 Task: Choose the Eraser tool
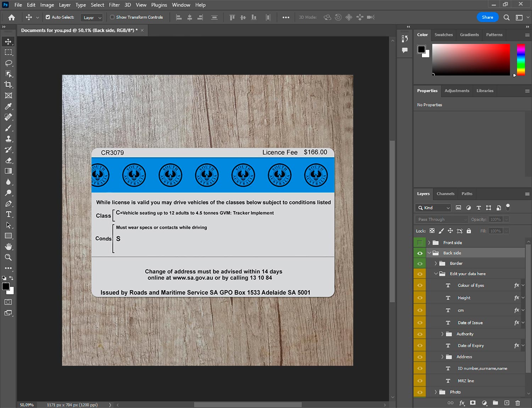coord(9,160)
